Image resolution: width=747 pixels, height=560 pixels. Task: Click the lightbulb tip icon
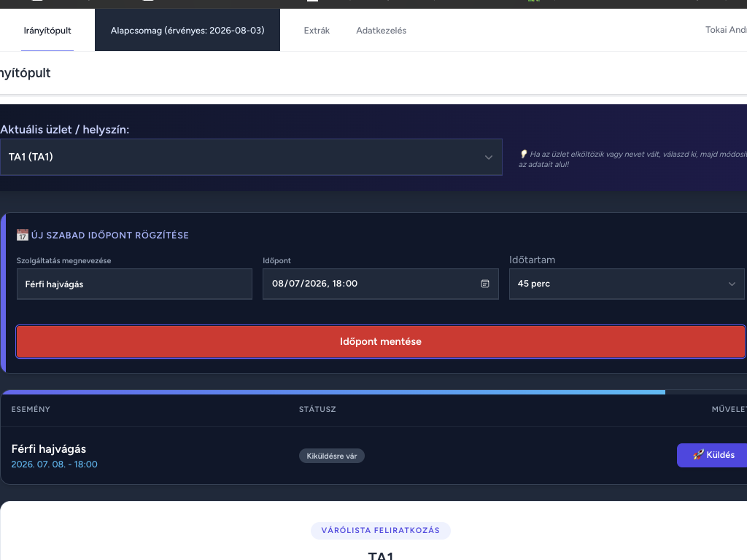click(523, 154)
